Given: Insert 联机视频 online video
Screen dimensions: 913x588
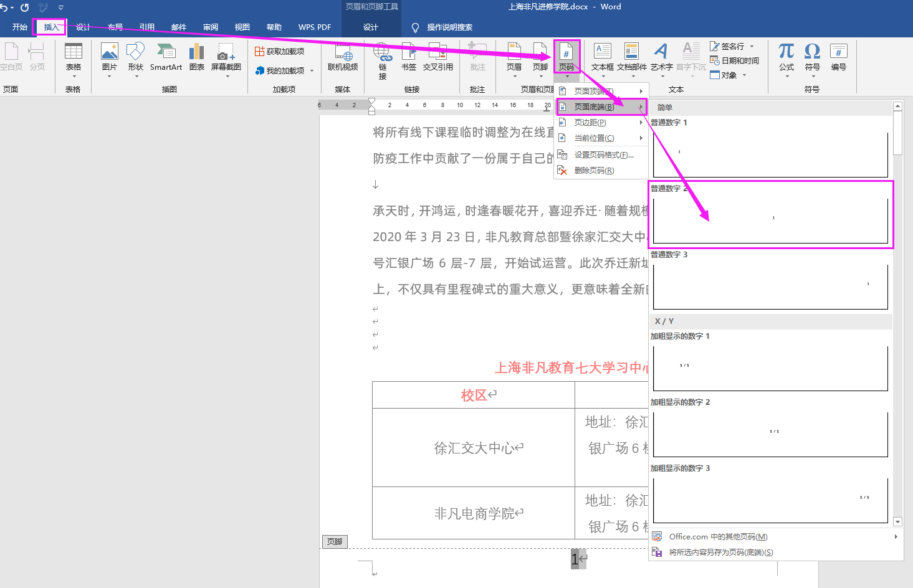Looking at the screenshot, I should 343,57.
